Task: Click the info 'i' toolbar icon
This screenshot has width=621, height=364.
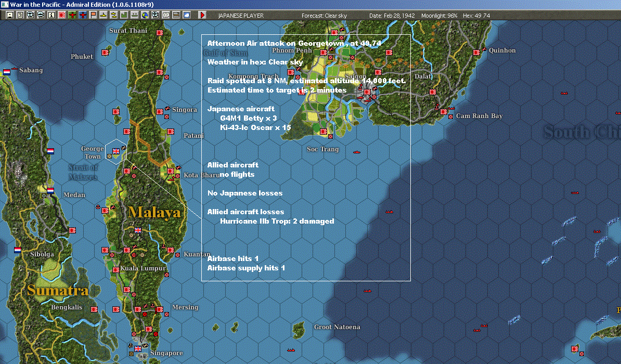Action: coord(51,15)
